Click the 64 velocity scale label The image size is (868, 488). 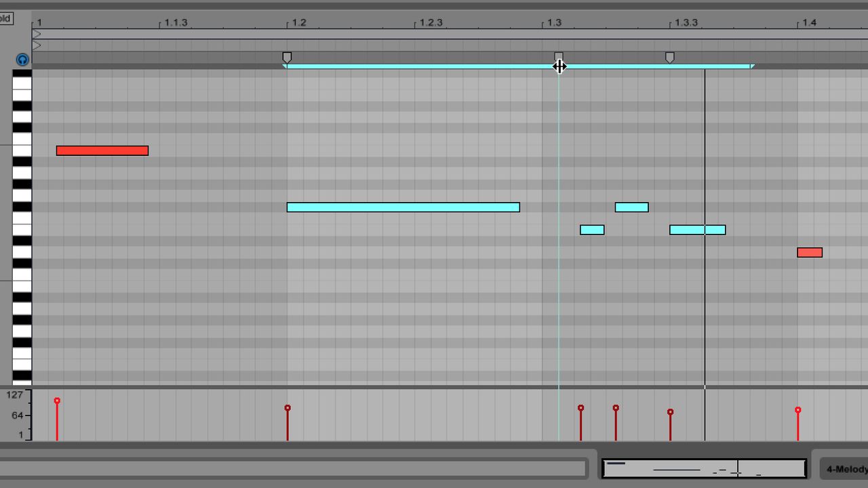[x=18, y=415]
